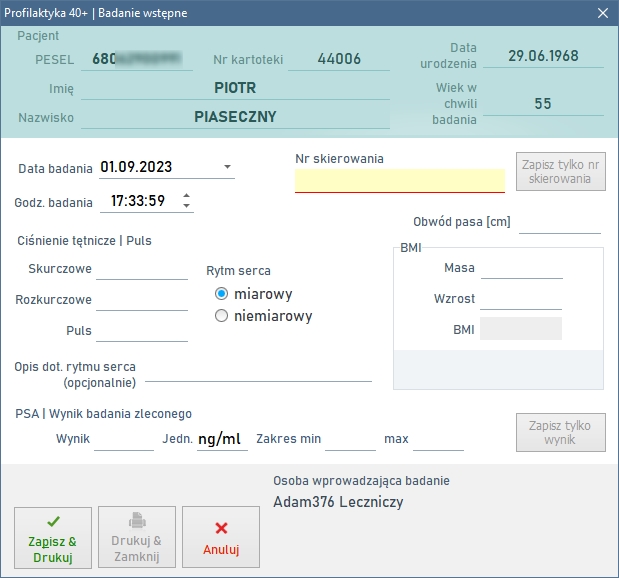Decrease the Godz. badania time with down arrow
The width and height of the screenshot is (619, 578).
(186, 206)
